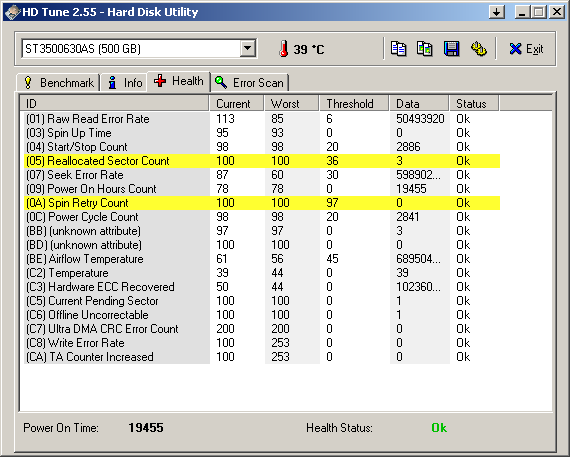
Task: Select the Power On Hours Count row
Action: (262, 189)
